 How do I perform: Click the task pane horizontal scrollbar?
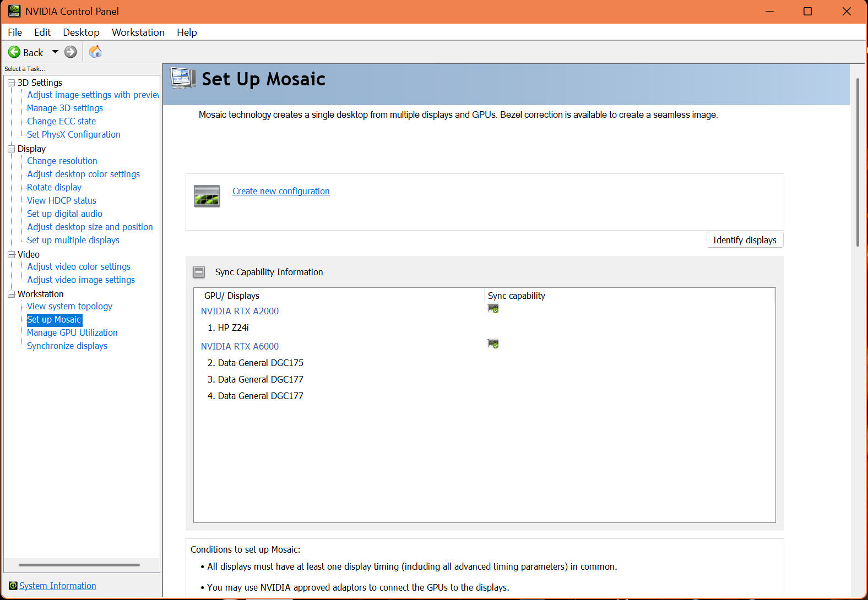coord(79,565)
